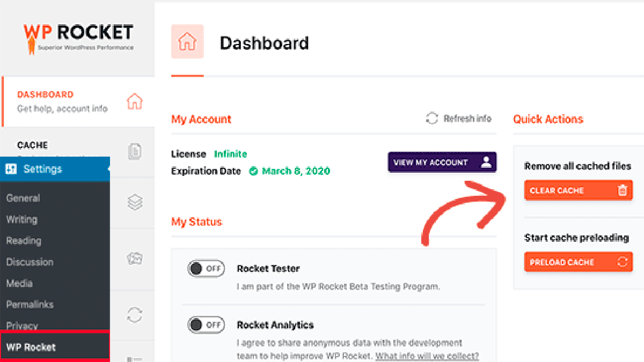
Task: Go to Permalinks settings
Action: 30,305
